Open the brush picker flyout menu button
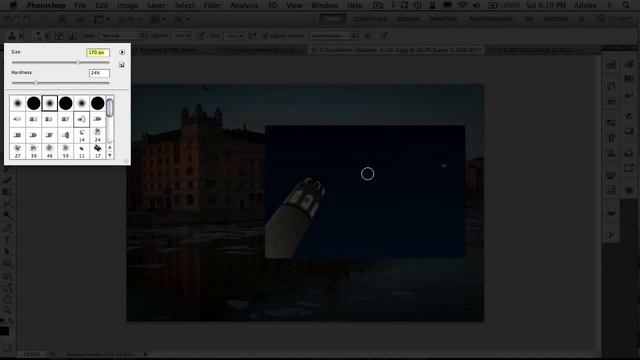Image resolution: width=640 pixels, height=360 pixels. click(122, 52)
